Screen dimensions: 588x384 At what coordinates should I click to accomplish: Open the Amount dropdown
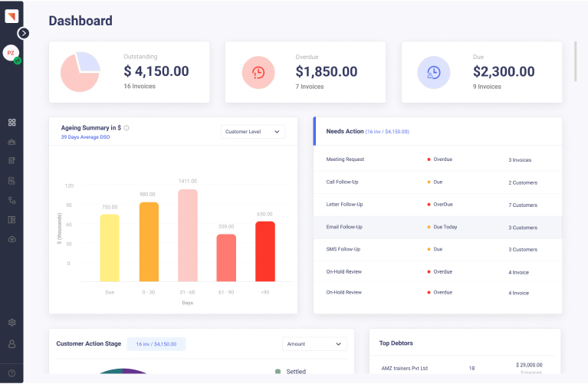click(x=314, y=344)
